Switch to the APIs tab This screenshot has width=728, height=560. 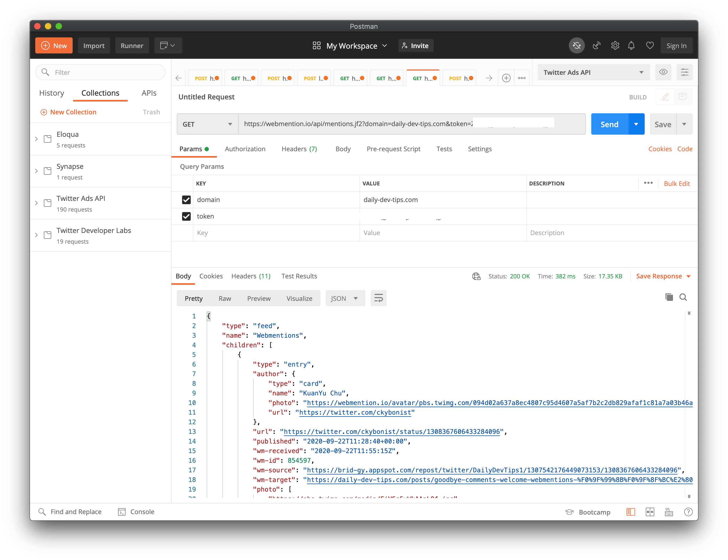click(149, 93)
